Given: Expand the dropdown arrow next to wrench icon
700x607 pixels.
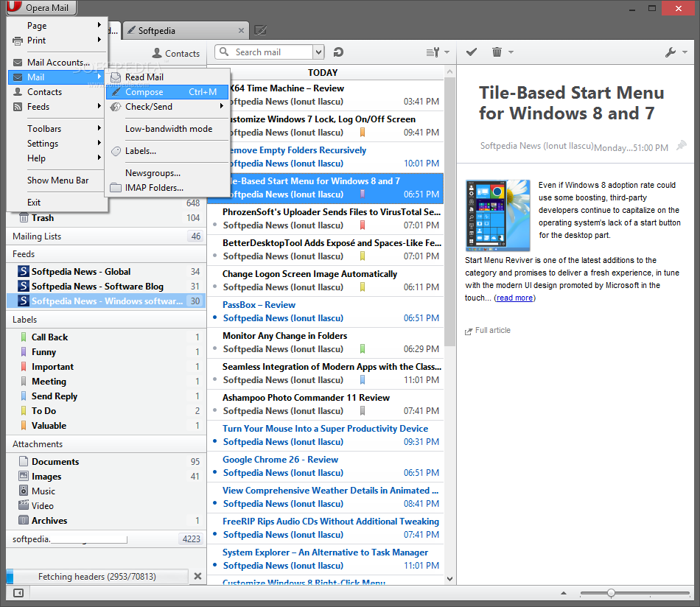Looking at the screenshot, I should click(685, 52).
